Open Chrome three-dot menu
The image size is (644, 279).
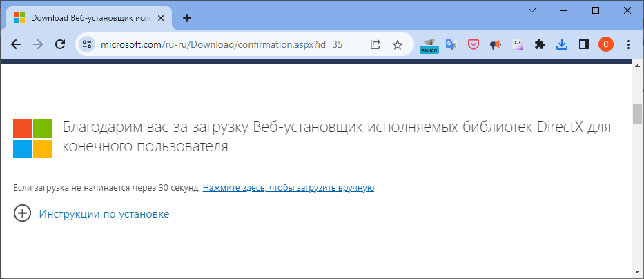click(x=627, y=44)
